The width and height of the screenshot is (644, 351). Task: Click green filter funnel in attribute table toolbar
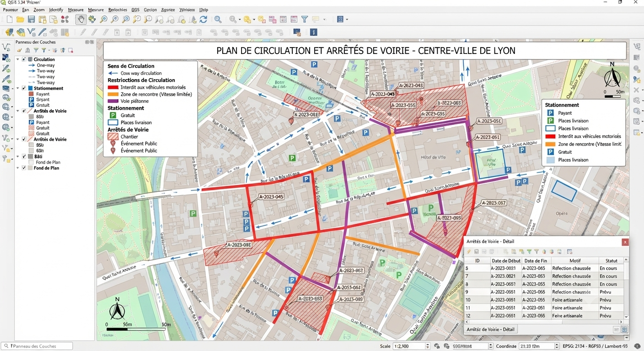click(x=529, y=252)
